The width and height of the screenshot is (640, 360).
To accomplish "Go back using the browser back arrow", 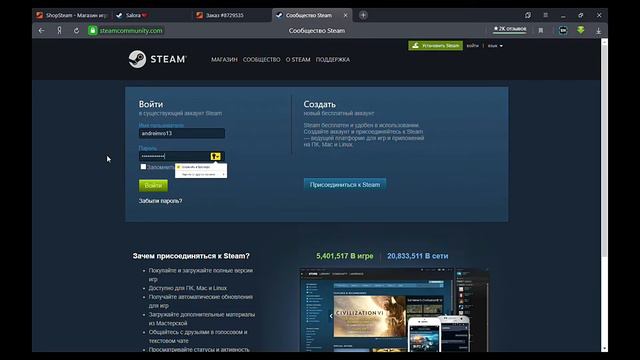I will [41, 31].
